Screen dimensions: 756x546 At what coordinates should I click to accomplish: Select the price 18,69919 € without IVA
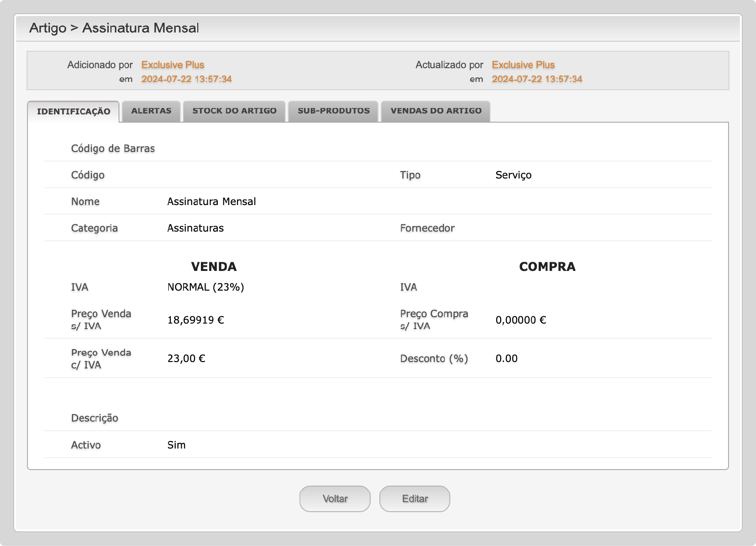pos(195,320)
